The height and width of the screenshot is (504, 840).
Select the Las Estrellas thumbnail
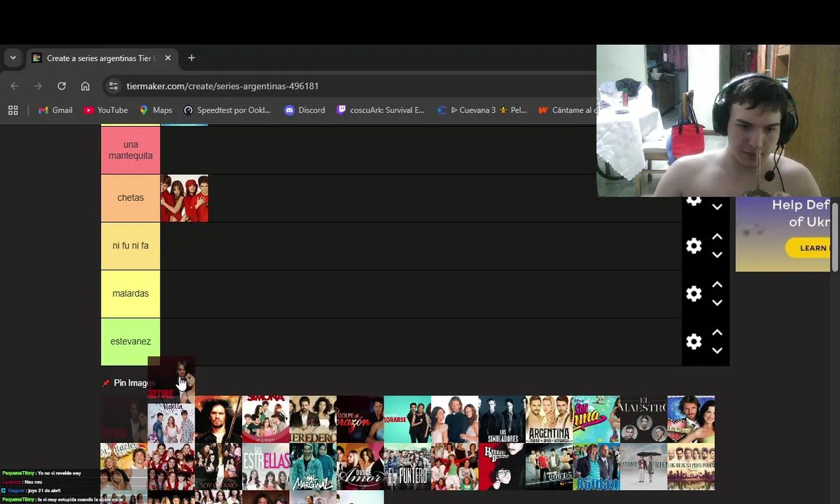pos(265,466)
